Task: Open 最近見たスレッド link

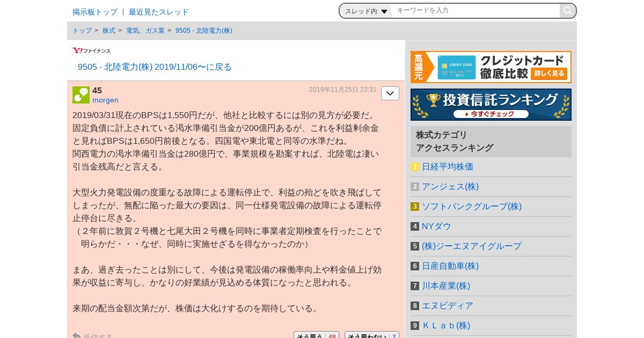Action: (x=159, y=12)
